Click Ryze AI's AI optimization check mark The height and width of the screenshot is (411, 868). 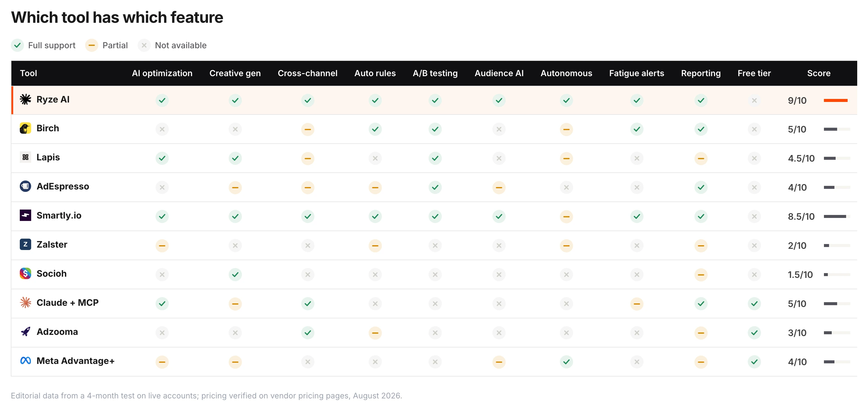pos(162,100)
